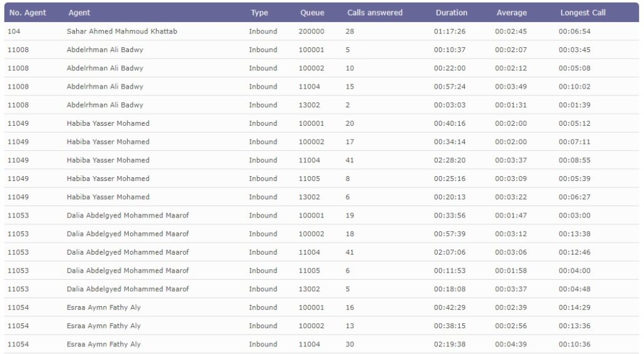Screen dimensions: 644x354
Task: Select the duration cell 02:28:20
Action: coord(450,160)
